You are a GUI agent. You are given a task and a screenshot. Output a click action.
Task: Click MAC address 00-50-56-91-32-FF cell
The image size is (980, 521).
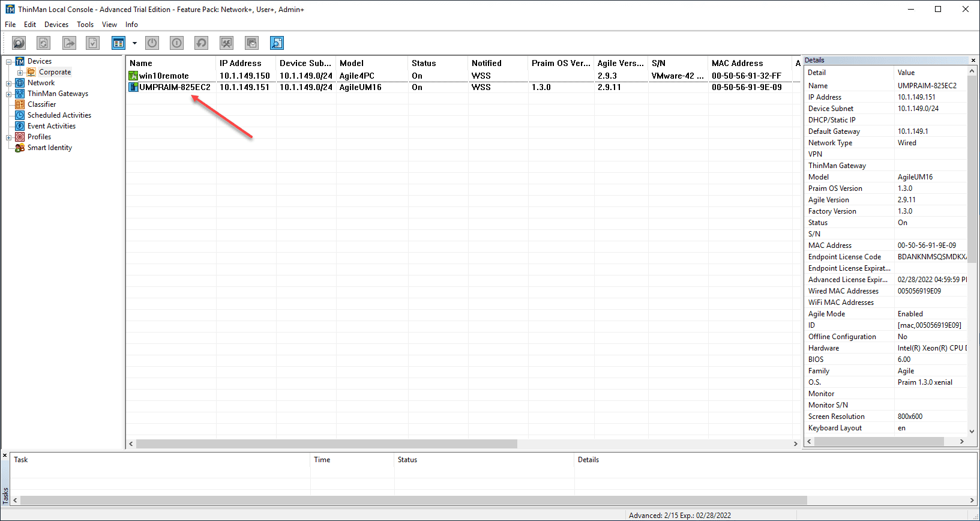(x=747, y=76)
